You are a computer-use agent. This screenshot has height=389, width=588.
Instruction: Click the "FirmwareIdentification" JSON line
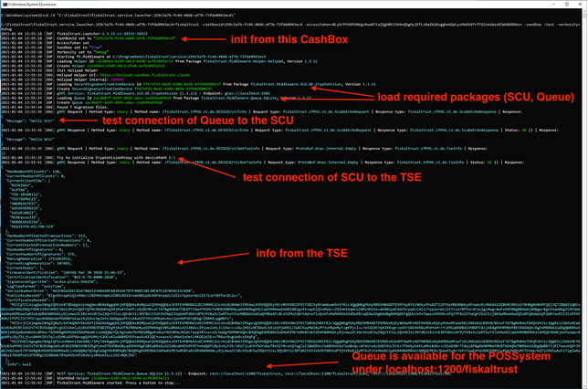(x=66, y=273)
